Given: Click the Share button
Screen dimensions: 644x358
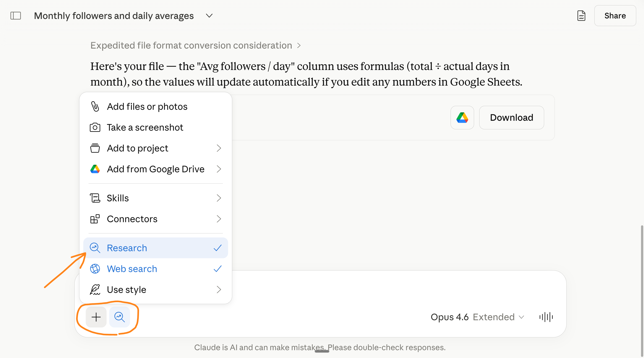Looking at the screenshot, I should (615, 16).
